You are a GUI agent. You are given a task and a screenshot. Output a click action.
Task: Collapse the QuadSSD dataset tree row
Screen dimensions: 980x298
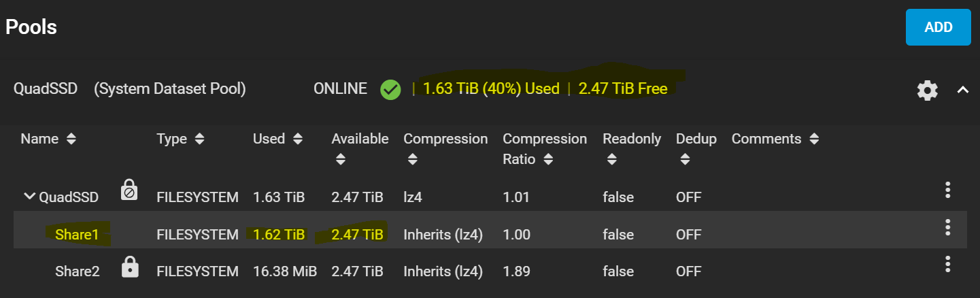[29, 197]
